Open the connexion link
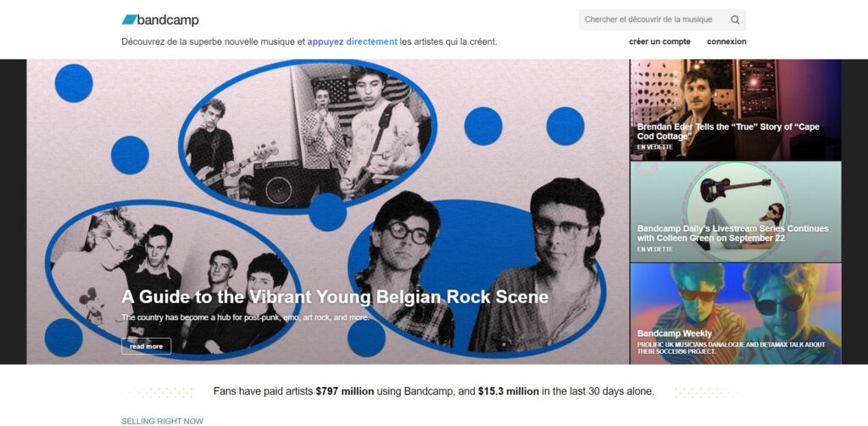The width and height of the screenshot is (868, 426). [726, 42]
